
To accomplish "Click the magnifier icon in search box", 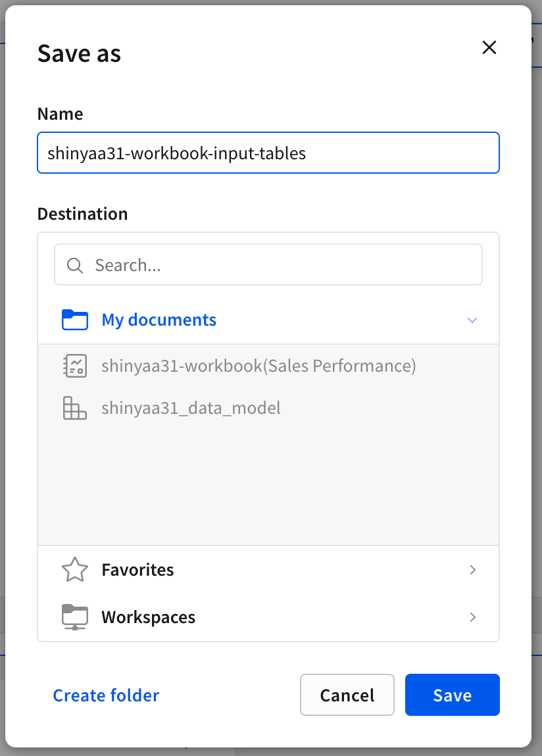I will [75, 265].
